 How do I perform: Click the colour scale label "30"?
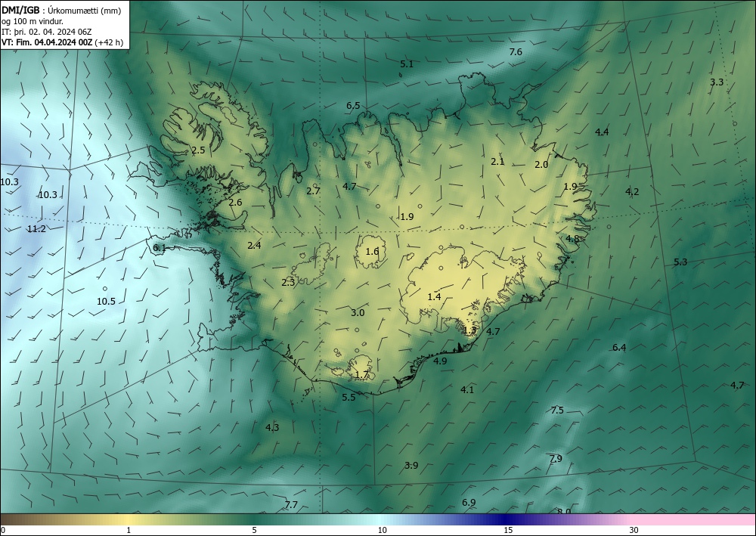coord(634,531)
